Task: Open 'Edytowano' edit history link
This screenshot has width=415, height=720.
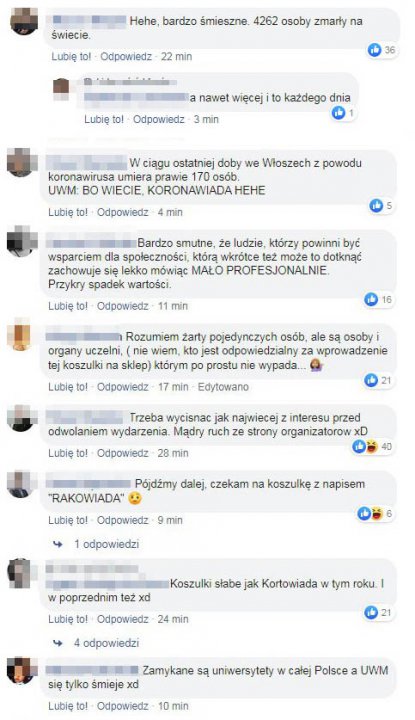Action: coord(223,387)
